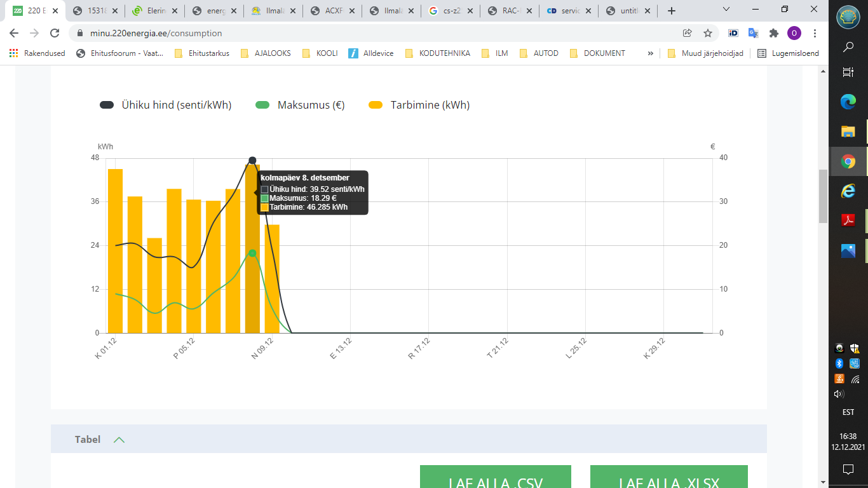
Task: Toggle the Maksumus (€) legend series
Action: click(x=300, y=105)
